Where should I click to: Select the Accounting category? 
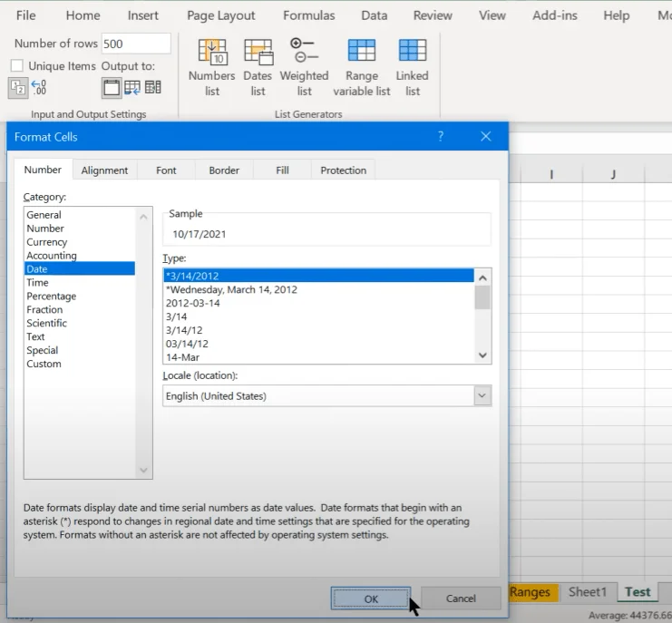click(80, 256)
